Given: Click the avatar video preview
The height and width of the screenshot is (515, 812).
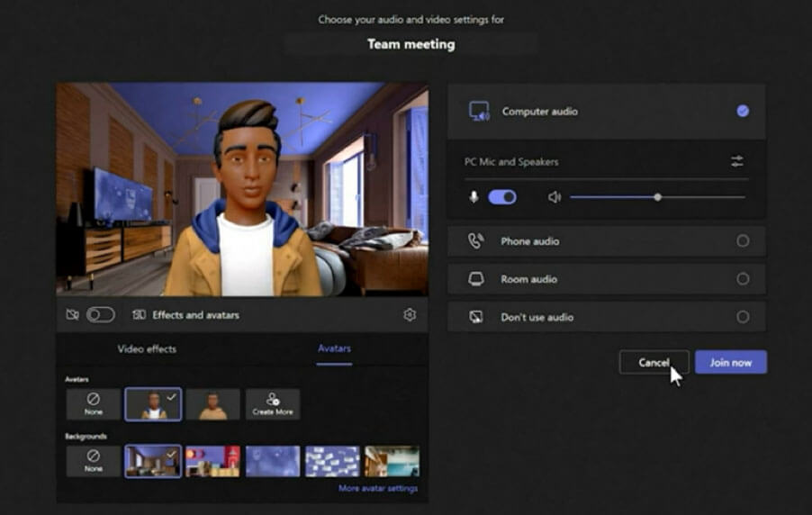Looking at the screenshot, I should (x=242, y=189).
